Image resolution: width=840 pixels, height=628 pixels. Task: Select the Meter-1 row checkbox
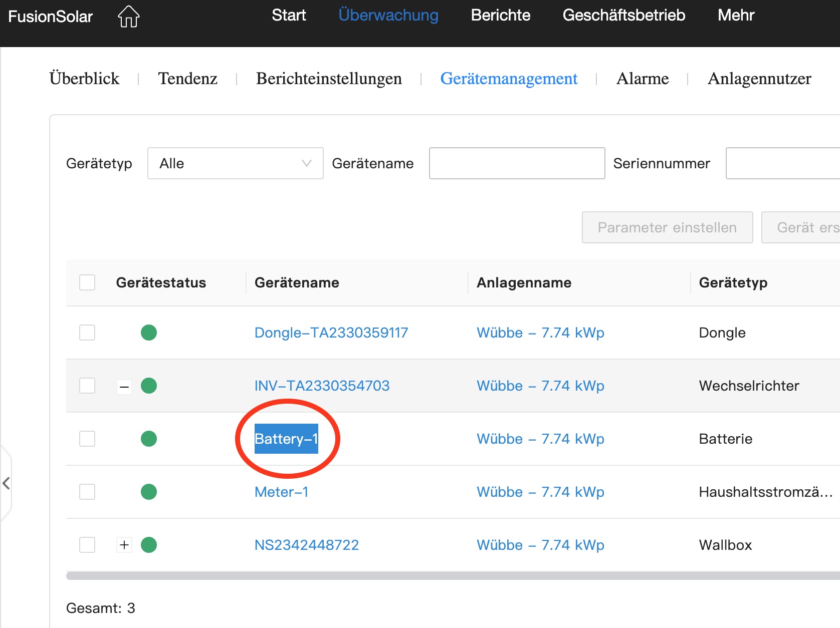coord(87,492)
